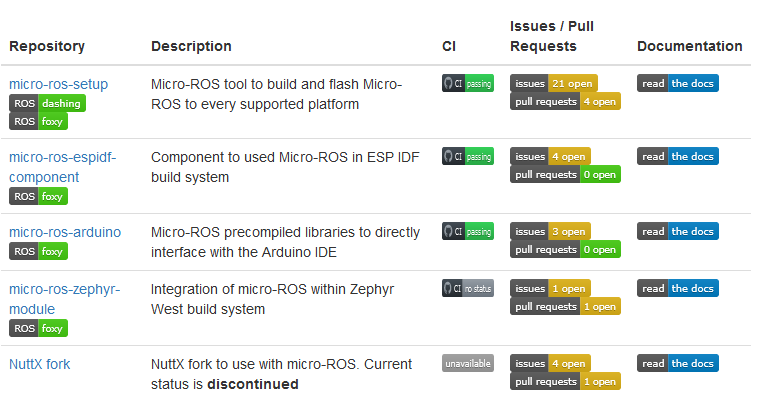Open pull requests 0 open badge for micro-ros-arduino
The image size is (766, 419).
point(565,249)
